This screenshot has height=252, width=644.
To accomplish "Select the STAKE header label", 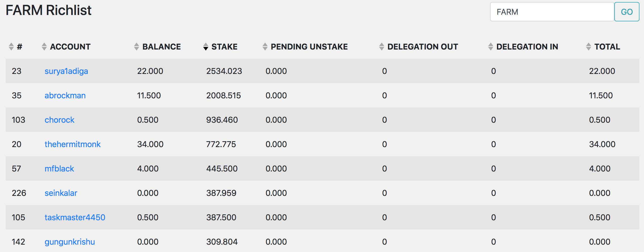I will [224, 47].
